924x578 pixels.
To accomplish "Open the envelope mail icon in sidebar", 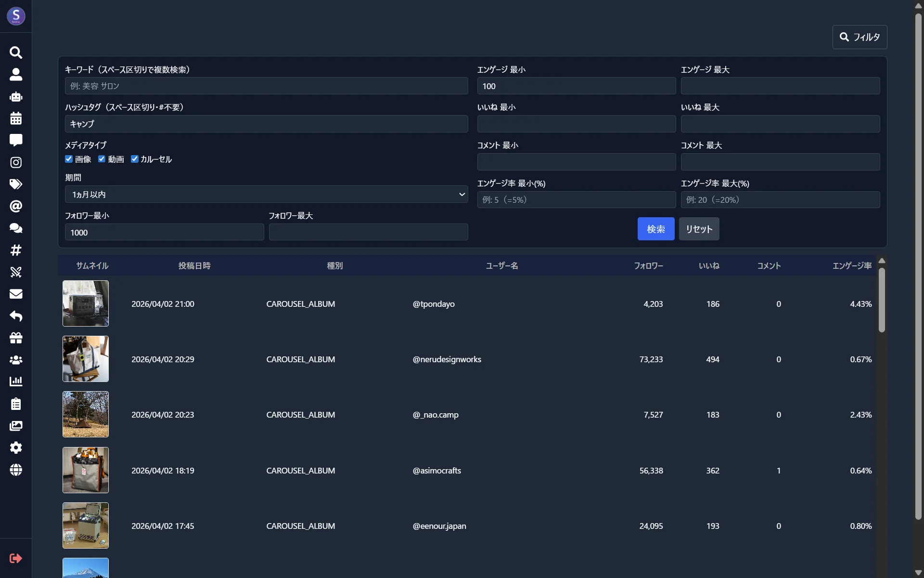I will pyautogui.click(x=16, y=294).
